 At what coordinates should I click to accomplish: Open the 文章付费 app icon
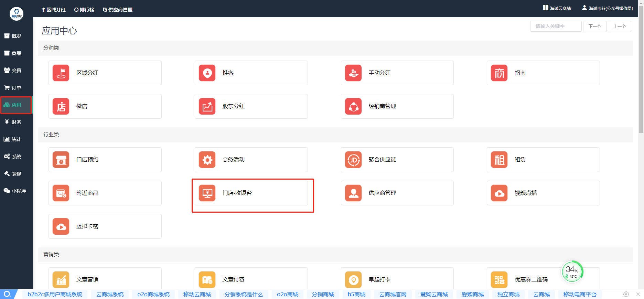pyautogui.click(x=207, y=280)
